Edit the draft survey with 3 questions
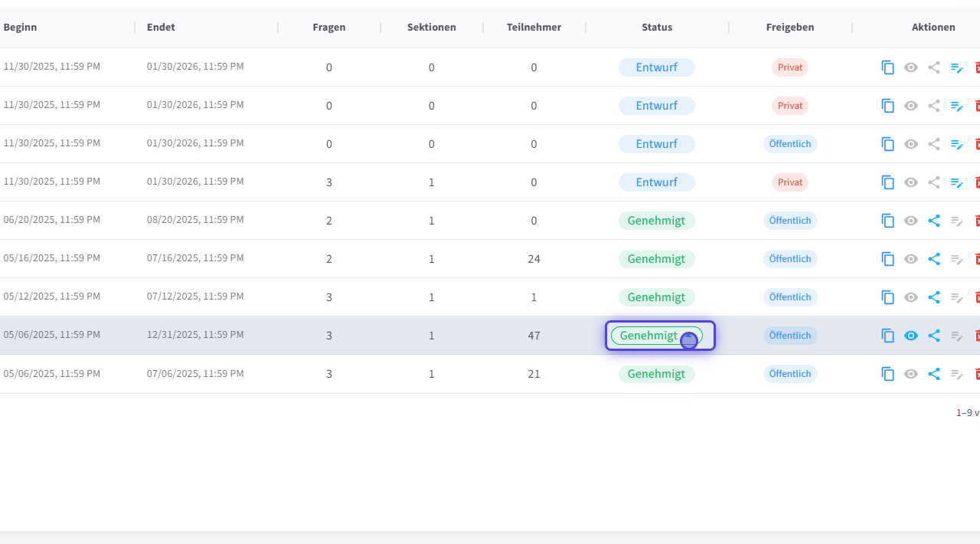Screen dimensions: 980x544 957,182
